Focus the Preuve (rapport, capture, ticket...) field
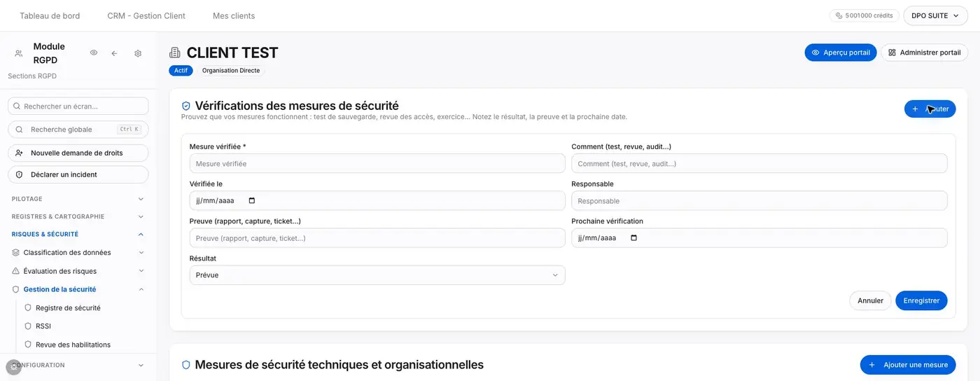Screen dimensions: 980x381 [x=377, y=238]
